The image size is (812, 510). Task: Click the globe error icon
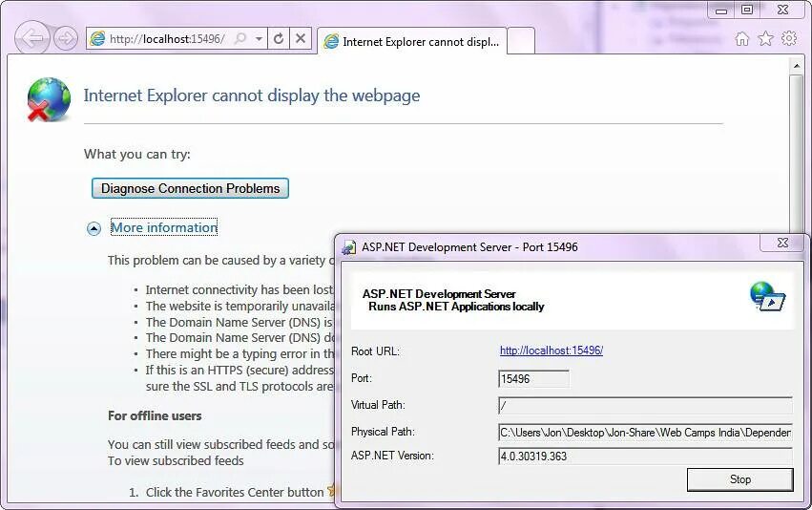coord(50,99)
